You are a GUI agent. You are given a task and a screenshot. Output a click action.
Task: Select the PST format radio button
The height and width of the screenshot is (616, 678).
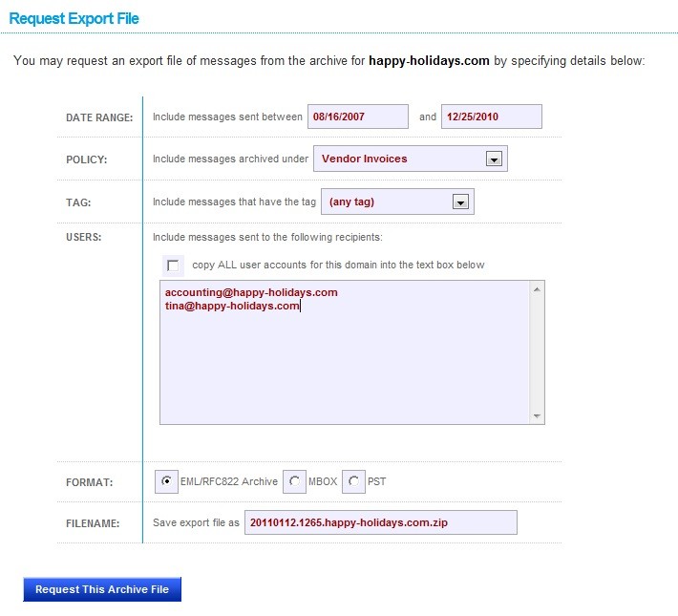tap(353, 481)
